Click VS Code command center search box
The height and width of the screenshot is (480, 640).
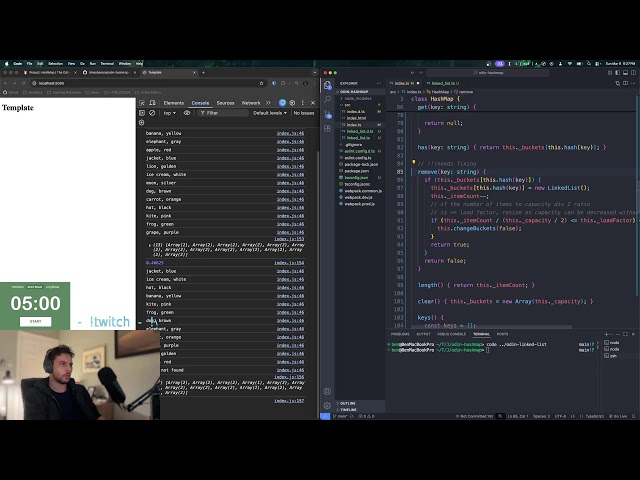point(488,73)
